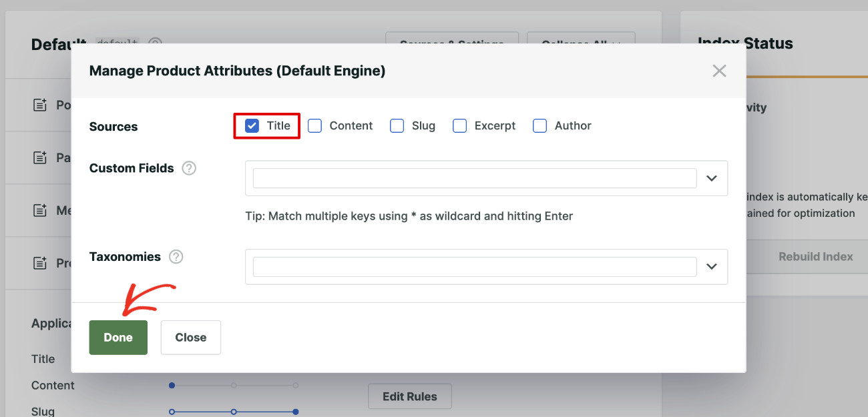Click the Done button
The image size is (868, 417).
click(x=118, y=337)
